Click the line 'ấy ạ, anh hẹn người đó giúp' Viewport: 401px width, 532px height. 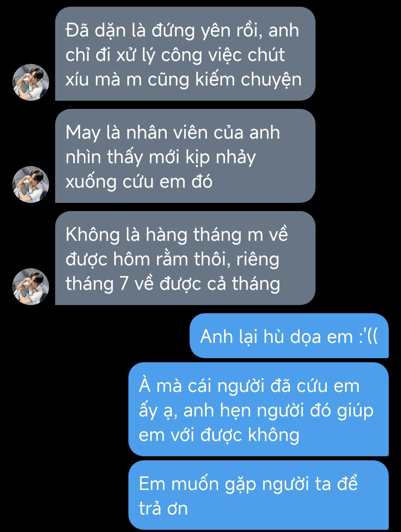(256, 411)
